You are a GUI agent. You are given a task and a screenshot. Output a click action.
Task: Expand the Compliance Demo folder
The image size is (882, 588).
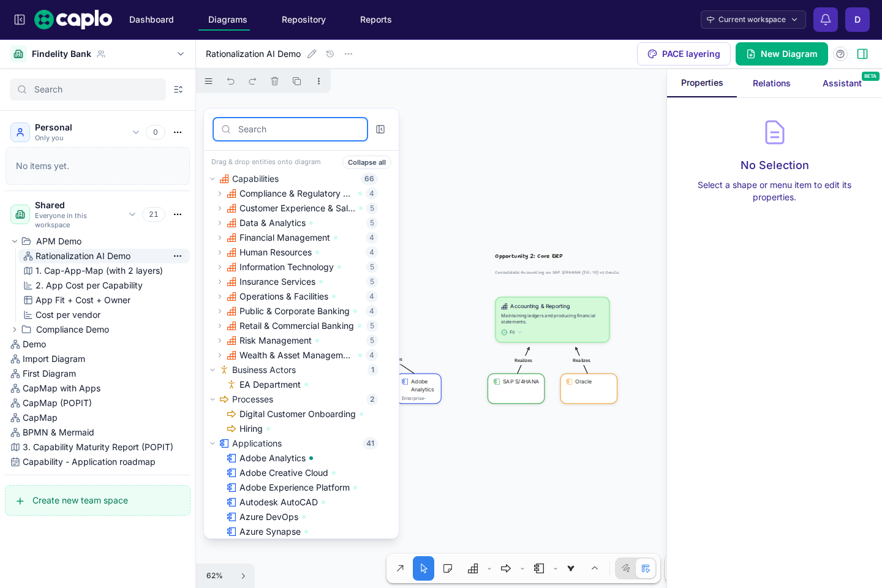point(15,330)
